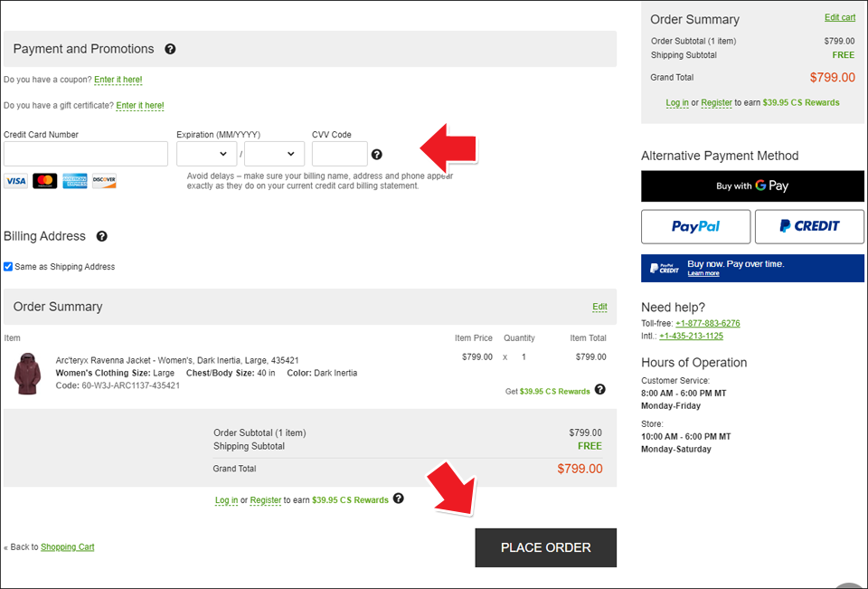Click the CVV Code help icon

(377, 155)
